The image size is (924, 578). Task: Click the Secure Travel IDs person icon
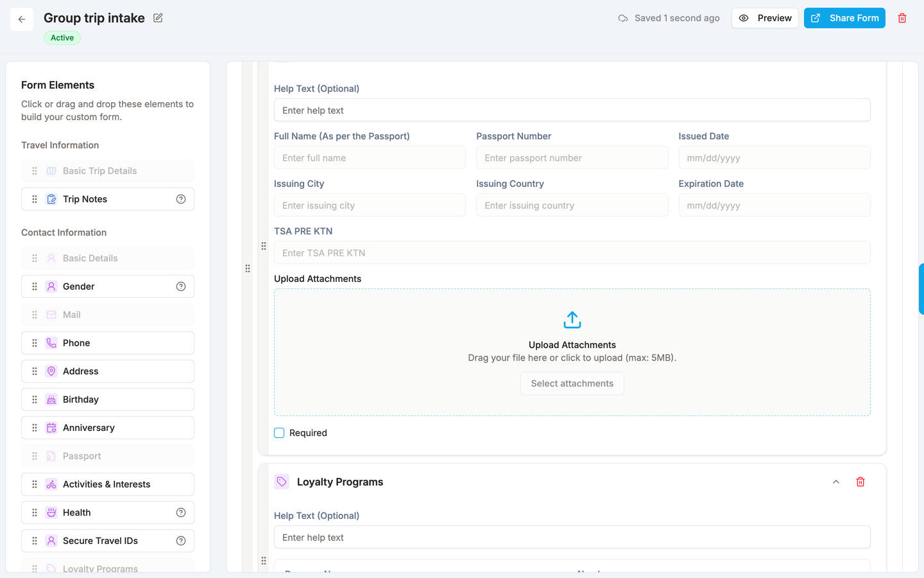[51, 541]
